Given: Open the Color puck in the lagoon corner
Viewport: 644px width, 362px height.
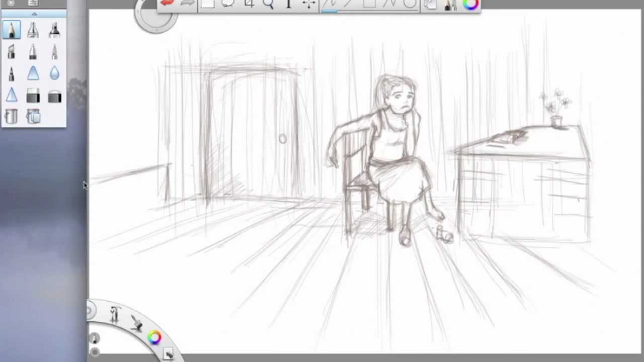Looking at the screenshot, I should (x=154, y=337).
